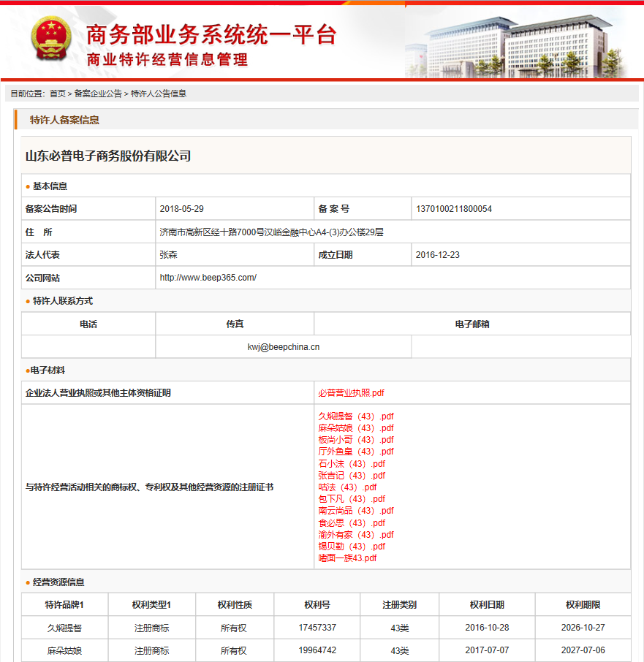This screenshot has width=644, height=662.
Task: Click 特许人公告信息 in the breadcrumb
Action: coord(159,94)
